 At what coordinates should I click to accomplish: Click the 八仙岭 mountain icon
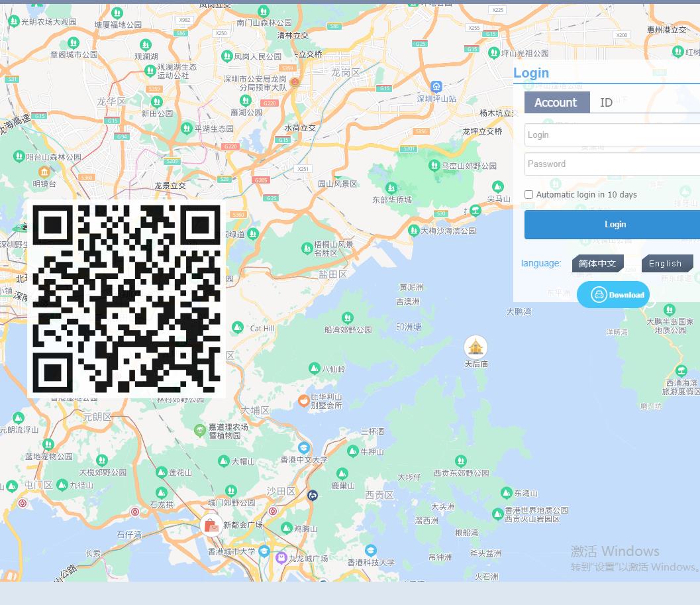[x=315, y=368]
